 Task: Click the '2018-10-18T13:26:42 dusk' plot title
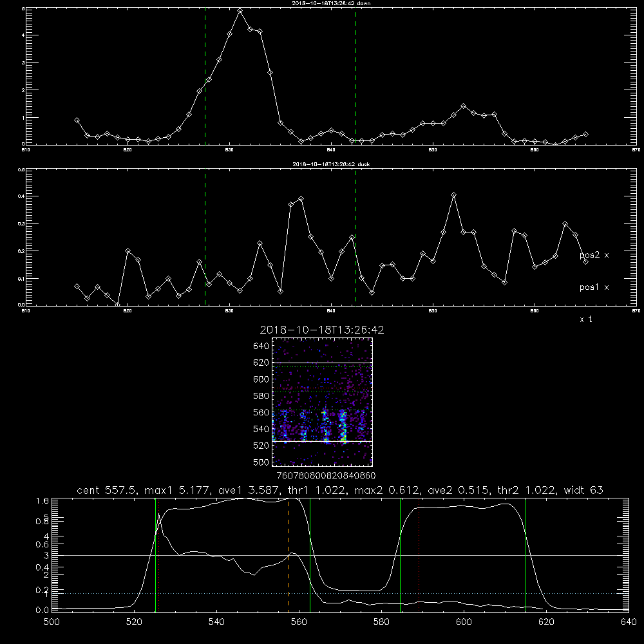(x=331, y=164)
